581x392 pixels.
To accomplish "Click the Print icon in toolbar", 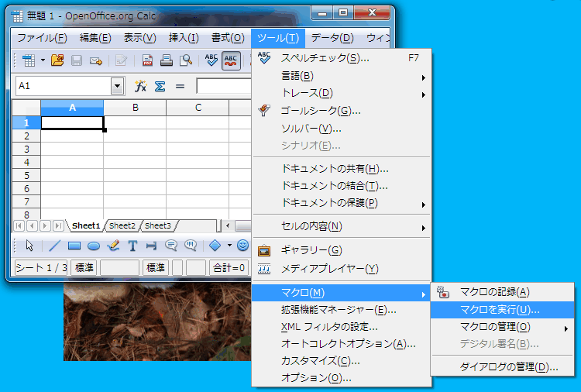I will click(x=167, y=60).
